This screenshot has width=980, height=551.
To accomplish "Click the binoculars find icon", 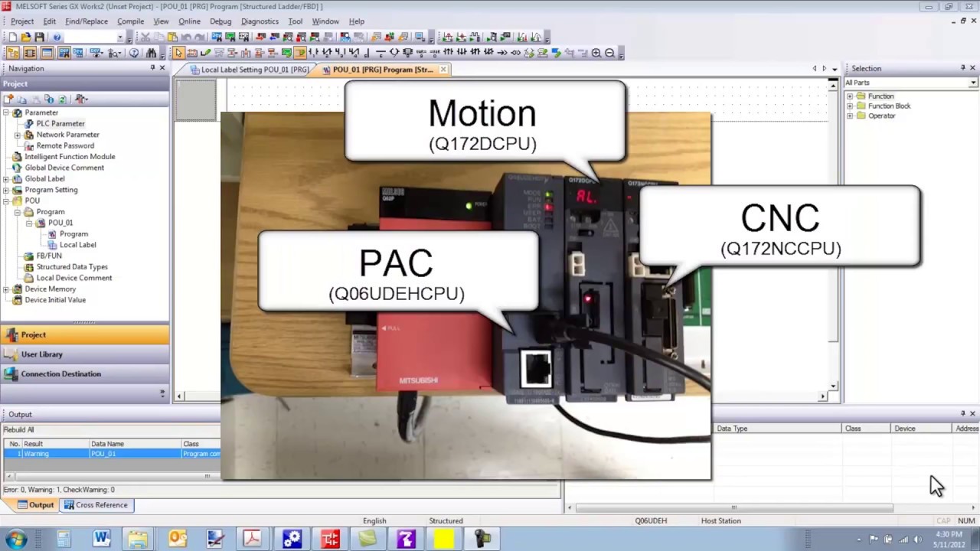I will (x=151, y=53).
